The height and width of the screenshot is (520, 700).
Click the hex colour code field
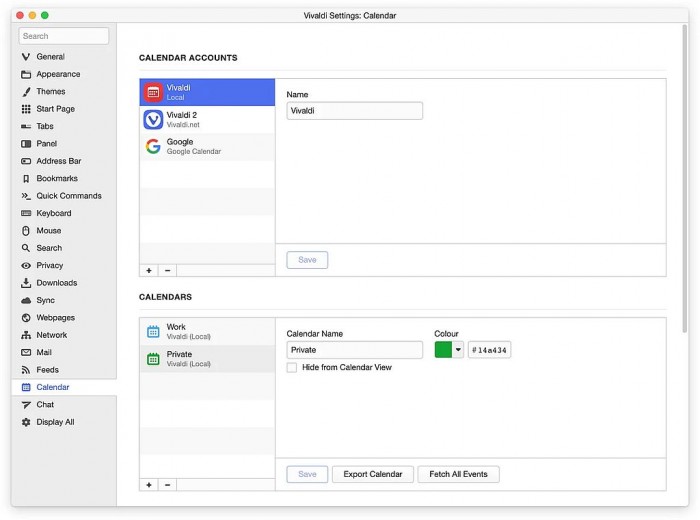click(x=489, y=350)
